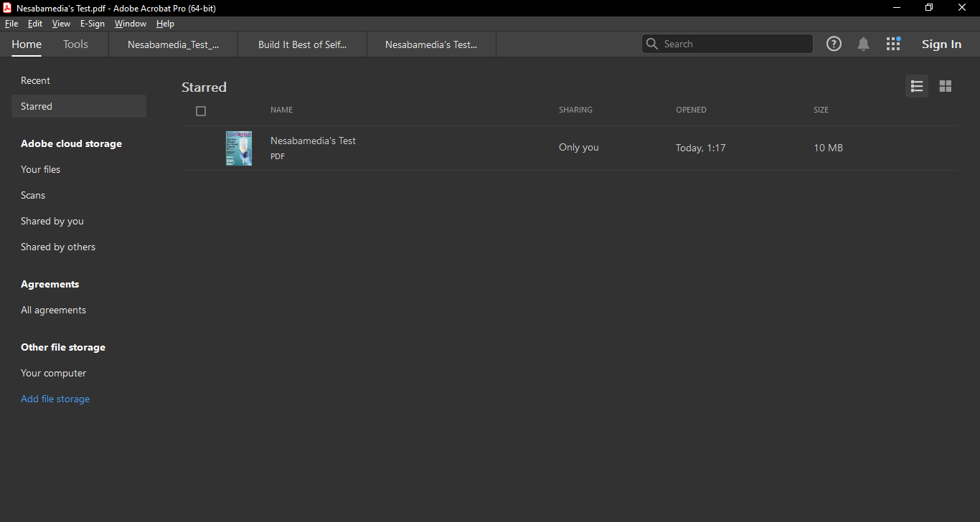The height and width of the screenshot is (522, 980).
Task: Sort files by the Opened column header
Action: click(x=691, y=110)
